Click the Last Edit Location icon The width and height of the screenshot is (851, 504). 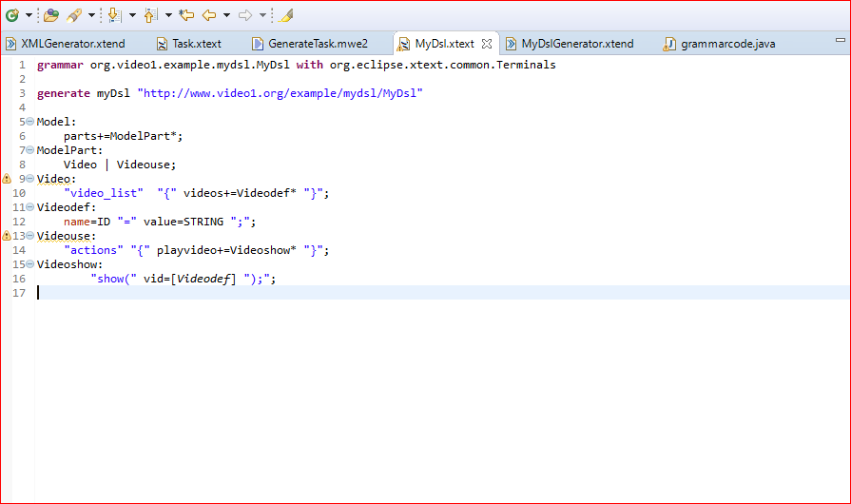coord(186,15)
